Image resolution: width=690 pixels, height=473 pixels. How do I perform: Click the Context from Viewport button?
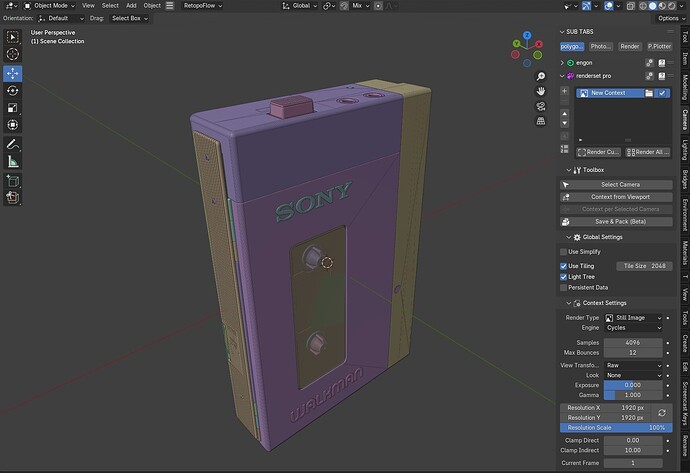pyautogui.click(x=616, y=197)
